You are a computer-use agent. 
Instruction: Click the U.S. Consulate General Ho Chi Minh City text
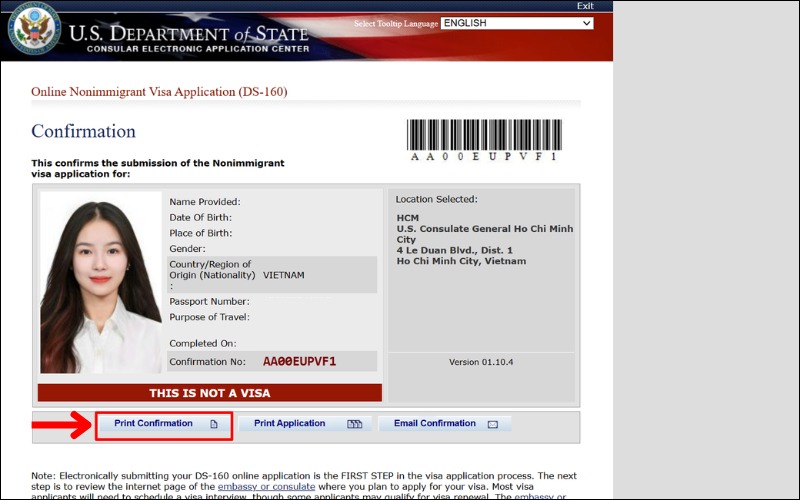(485, 234)
